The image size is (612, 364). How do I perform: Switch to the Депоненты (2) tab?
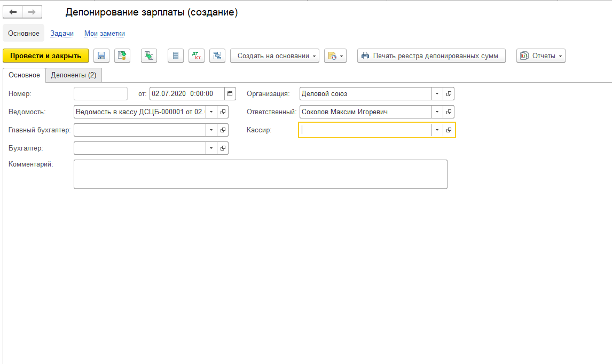coord(74,75)
